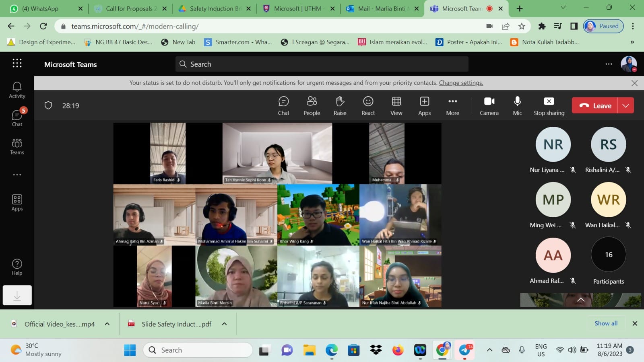
Task: Stop sharing the screen
Action: (x=549, y=106)
